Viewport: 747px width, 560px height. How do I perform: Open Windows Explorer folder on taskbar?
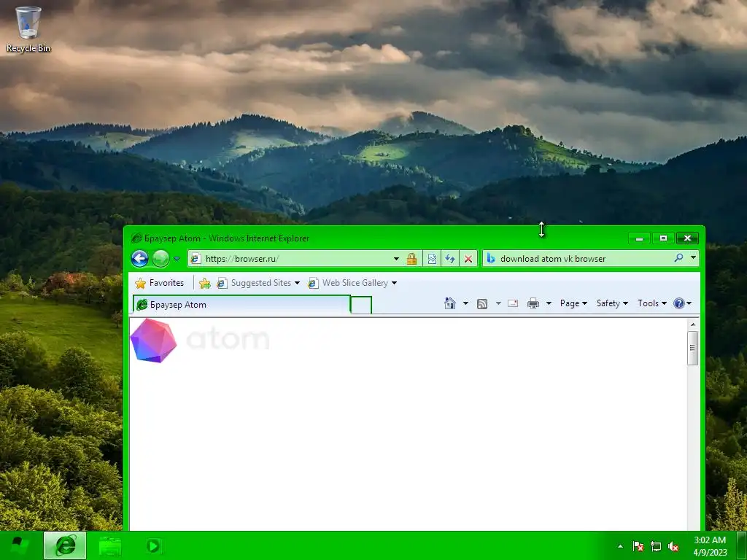pos(109,545)
